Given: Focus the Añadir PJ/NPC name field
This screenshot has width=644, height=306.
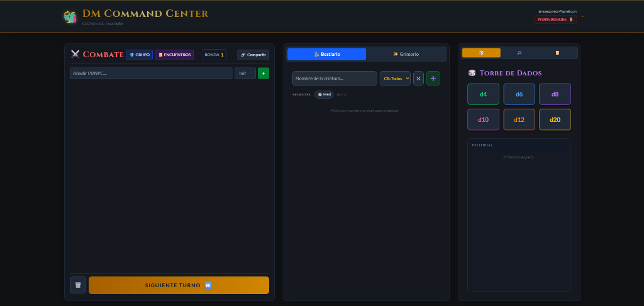Looking at the screenshot, I should coord(151,74).
